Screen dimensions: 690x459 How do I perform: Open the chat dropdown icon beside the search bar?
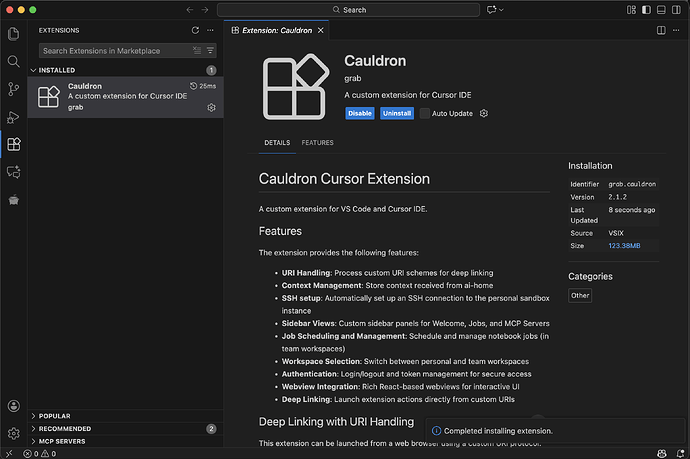pos(495,10)
